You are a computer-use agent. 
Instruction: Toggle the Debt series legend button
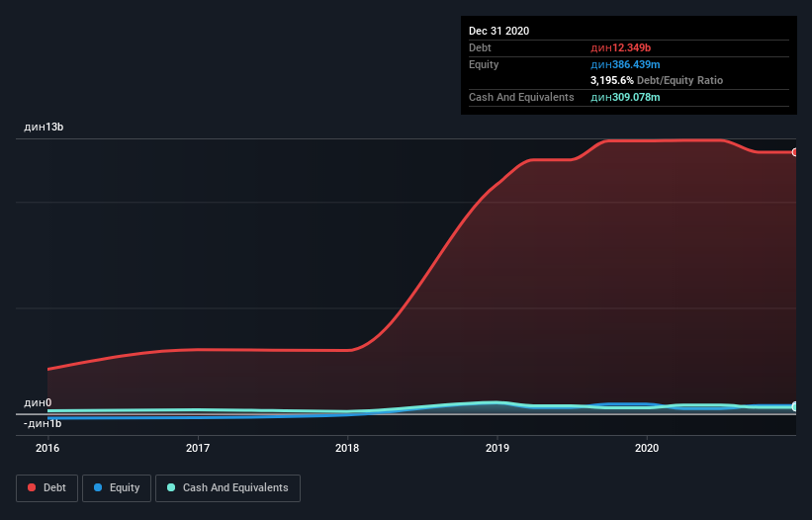46,488
